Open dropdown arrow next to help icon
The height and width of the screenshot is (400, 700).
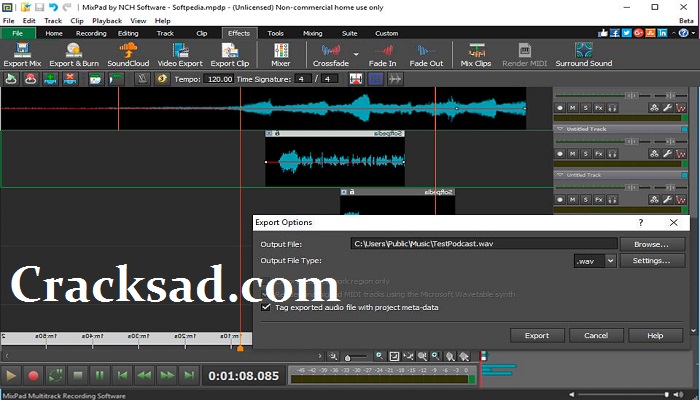click(x=693, y=33)
